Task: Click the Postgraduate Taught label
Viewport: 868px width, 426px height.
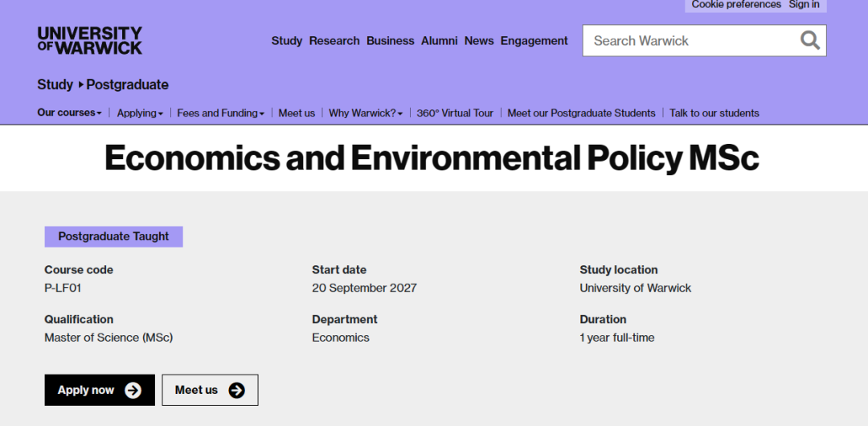Action: (x=113, y=236)
